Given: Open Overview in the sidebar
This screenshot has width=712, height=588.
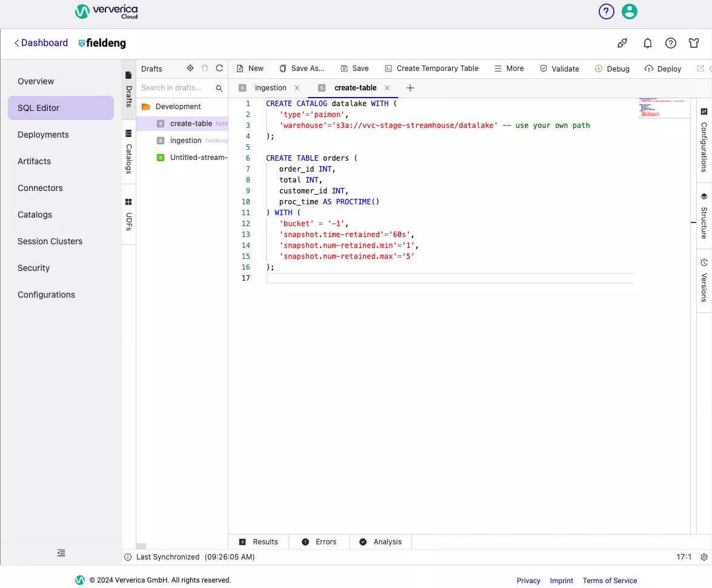Looking at the screenshot, I should click(x=61, y=81).
